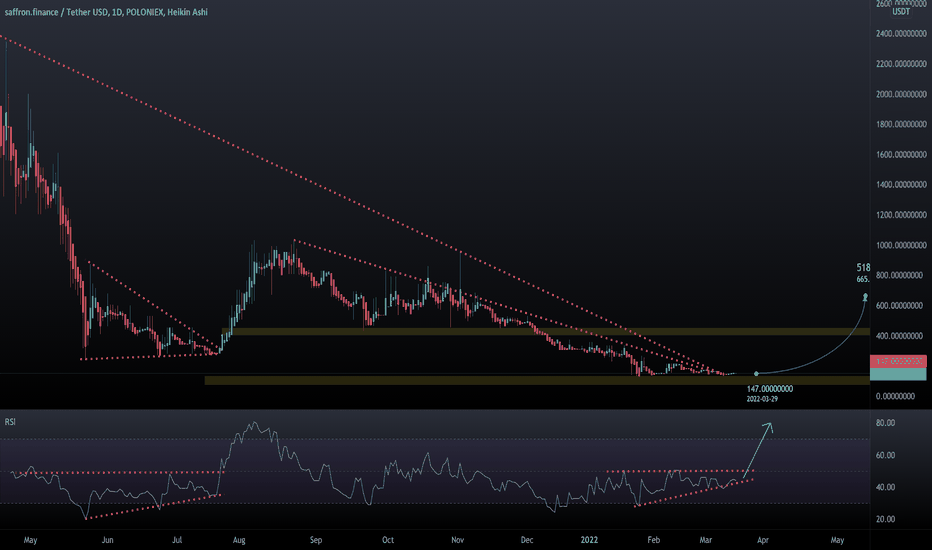This screenshot has height=550, width=932.
Task: Click the Dec label on the time axis
Action: pyautogui.click(x=527, y=540)
